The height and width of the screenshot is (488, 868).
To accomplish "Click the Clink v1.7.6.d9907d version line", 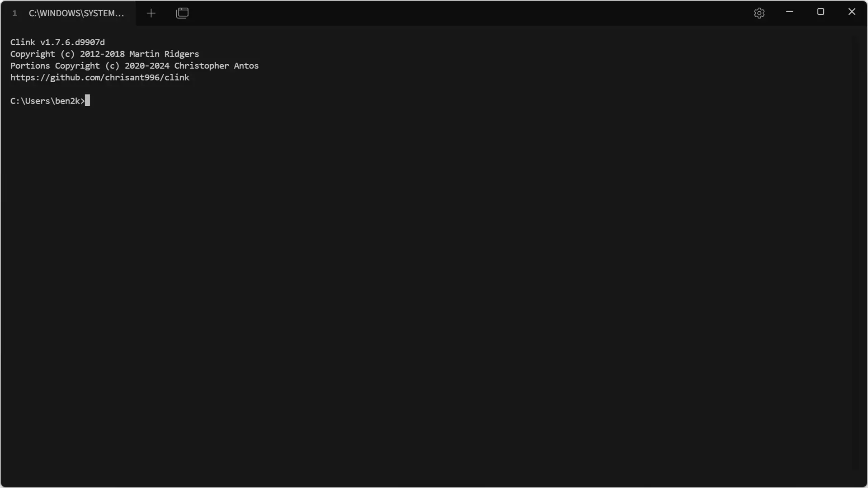I will [57, 42].
